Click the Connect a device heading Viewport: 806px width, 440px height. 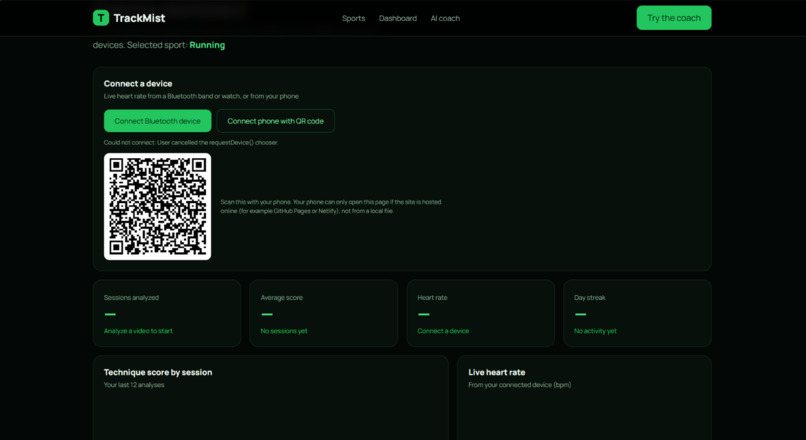tap(138, 83)
